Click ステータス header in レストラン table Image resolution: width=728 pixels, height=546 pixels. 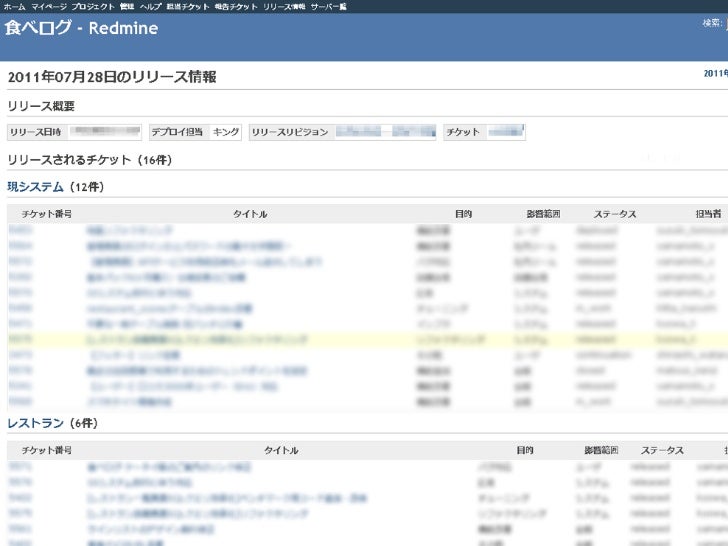pyautogui.click(x=662, y=450)
